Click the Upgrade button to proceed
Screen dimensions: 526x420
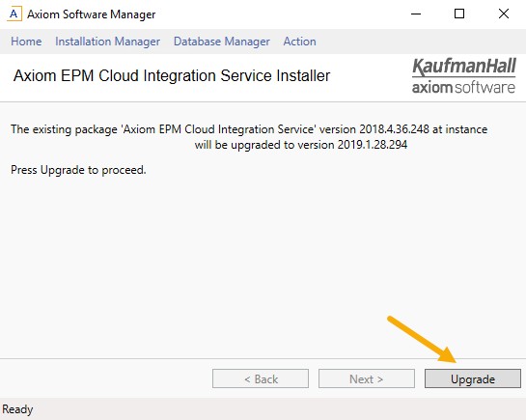473,378
